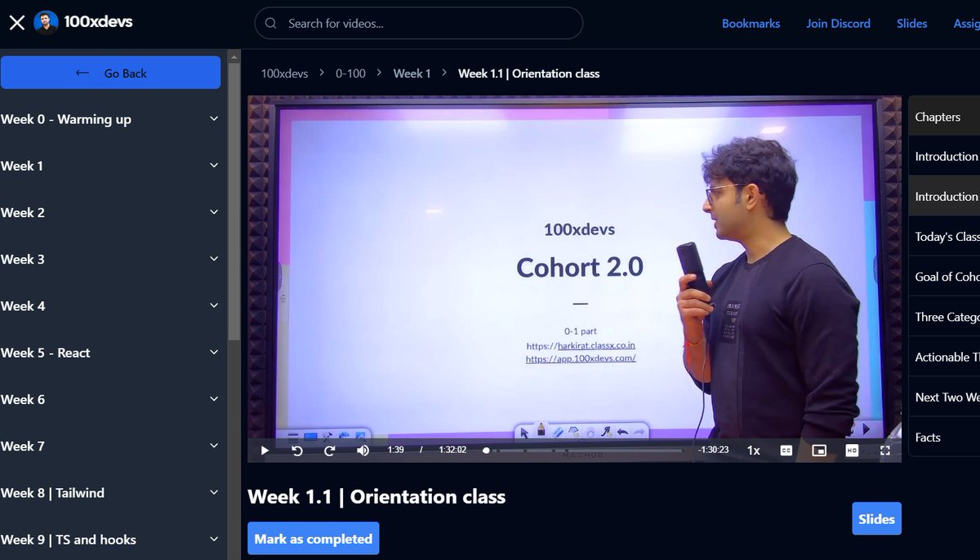
Task: Go to Week 1 breadcrumb
Action: pos(412,73)
